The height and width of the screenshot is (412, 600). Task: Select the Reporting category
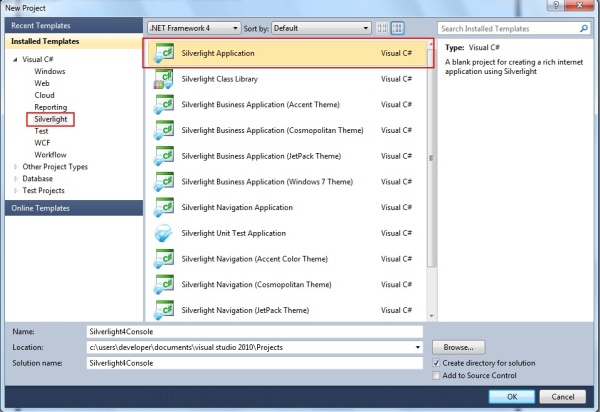[x=51, y=107]
